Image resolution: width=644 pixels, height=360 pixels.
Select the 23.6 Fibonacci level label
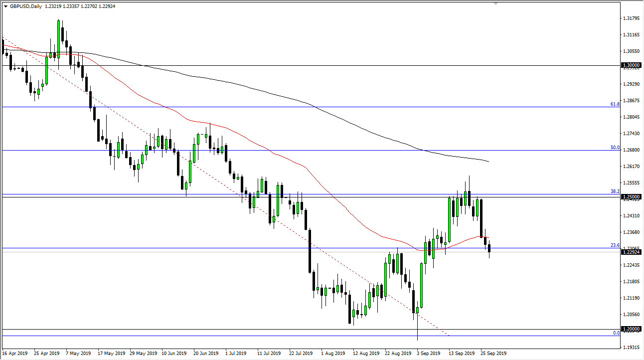614,245
